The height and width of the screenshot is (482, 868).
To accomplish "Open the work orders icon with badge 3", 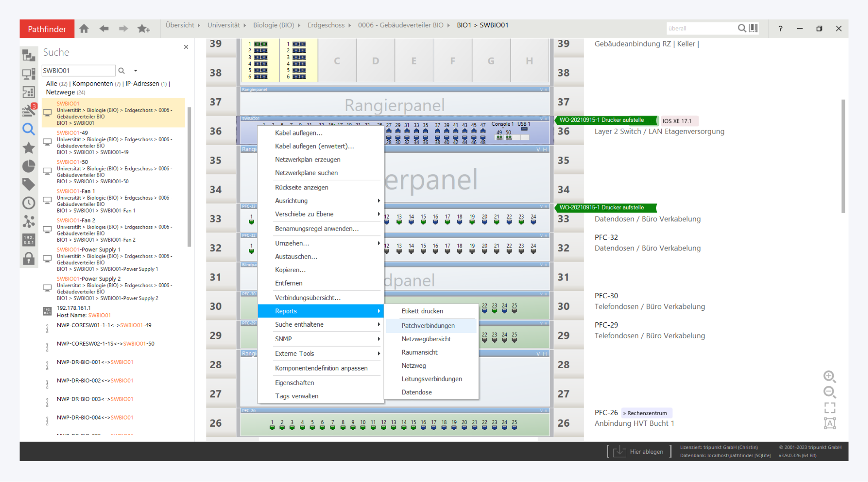I will tap(29, 110).
